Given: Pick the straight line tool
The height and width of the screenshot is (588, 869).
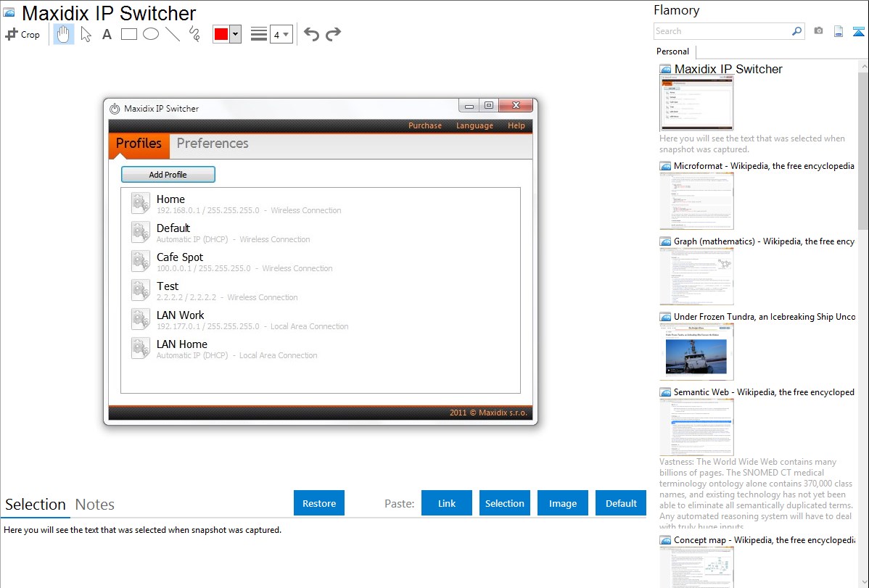Looking at the screenshot, I should [173, 34].
